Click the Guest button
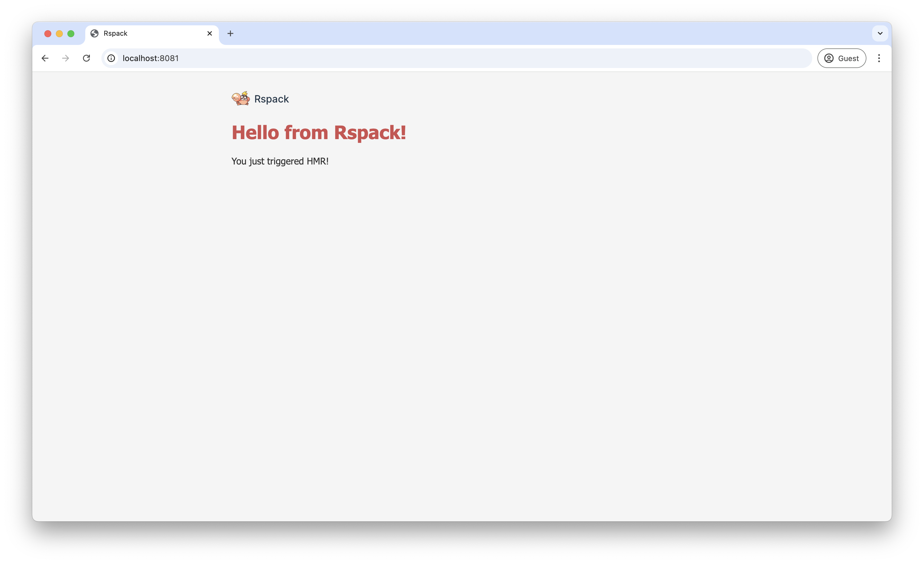 tap(842, 58)
